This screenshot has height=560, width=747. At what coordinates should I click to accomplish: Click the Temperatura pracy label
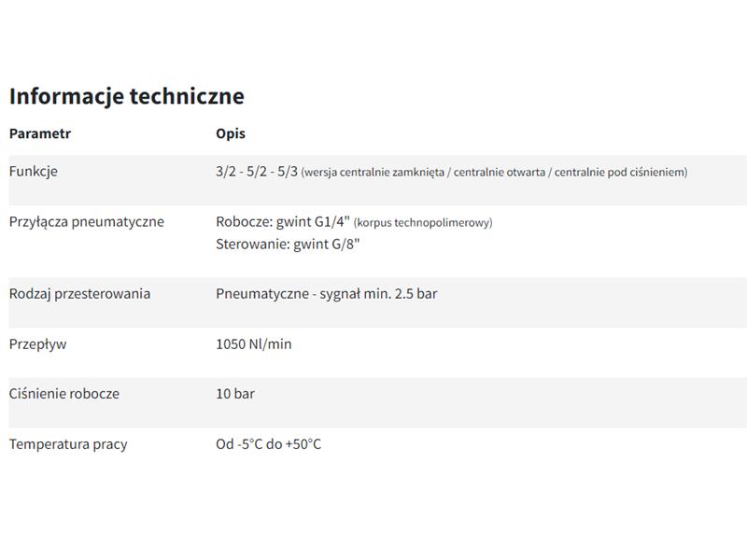(68, 444)
